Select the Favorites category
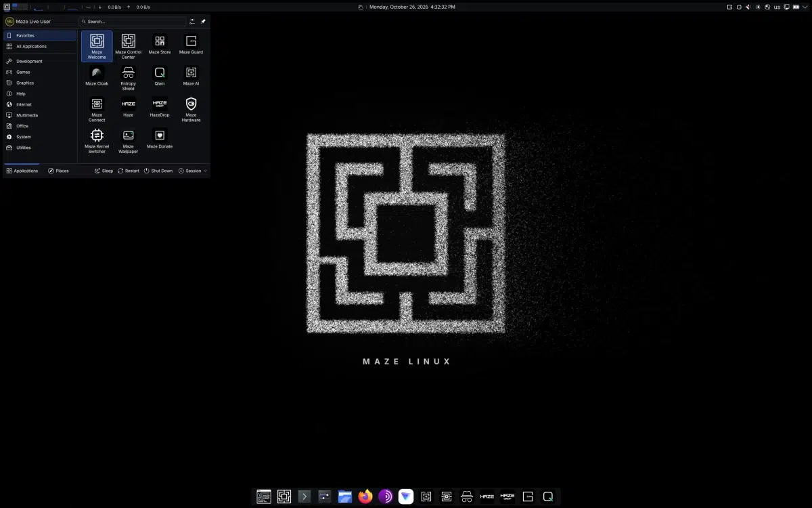Viewport: 812px width, 508px height. click(40, 35)
